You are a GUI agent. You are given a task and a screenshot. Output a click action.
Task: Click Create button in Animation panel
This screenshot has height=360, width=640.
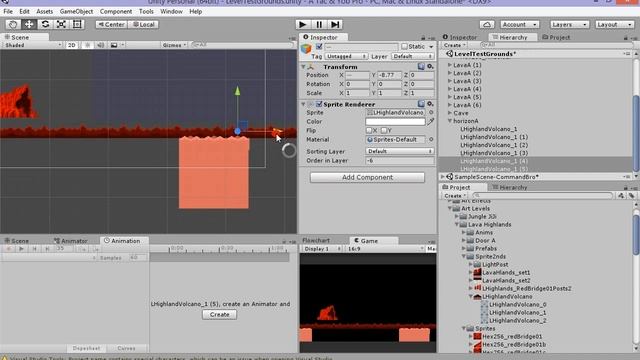tap(220, 315)
